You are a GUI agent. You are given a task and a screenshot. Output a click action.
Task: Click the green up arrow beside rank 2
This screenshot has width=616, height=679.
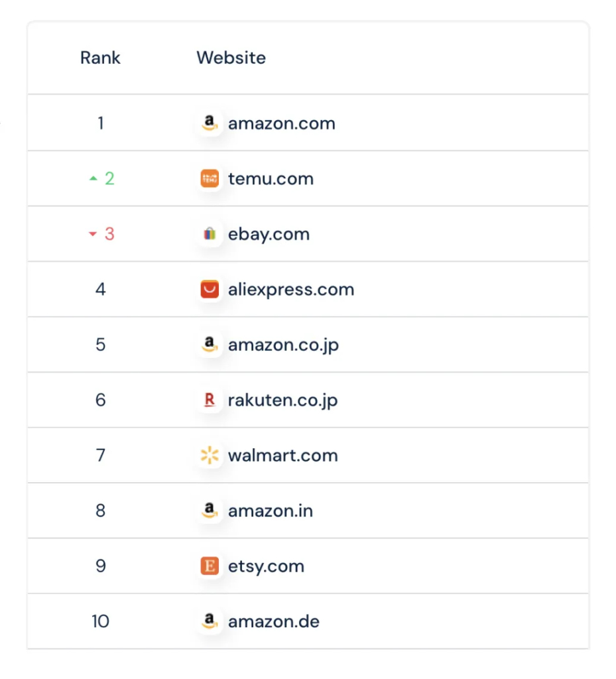pos(93,178)
